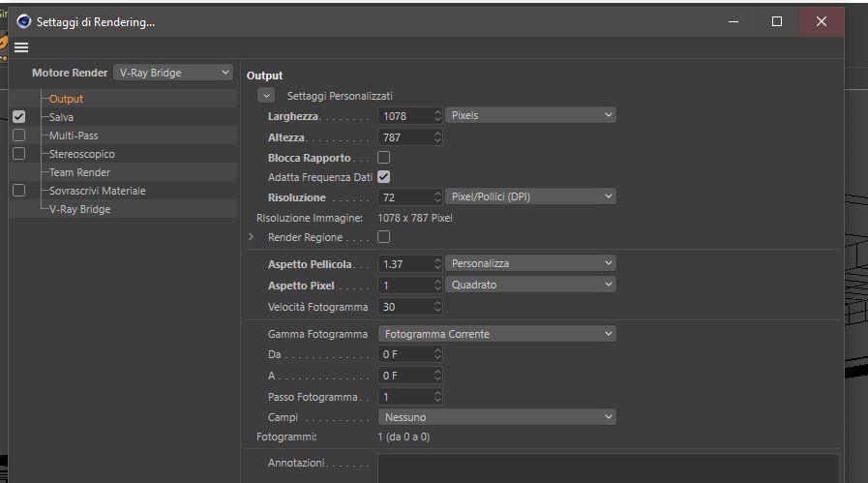Open the Personalizza film aspect dropdown
Screen dimensions: 868x483
click(530, 263)
